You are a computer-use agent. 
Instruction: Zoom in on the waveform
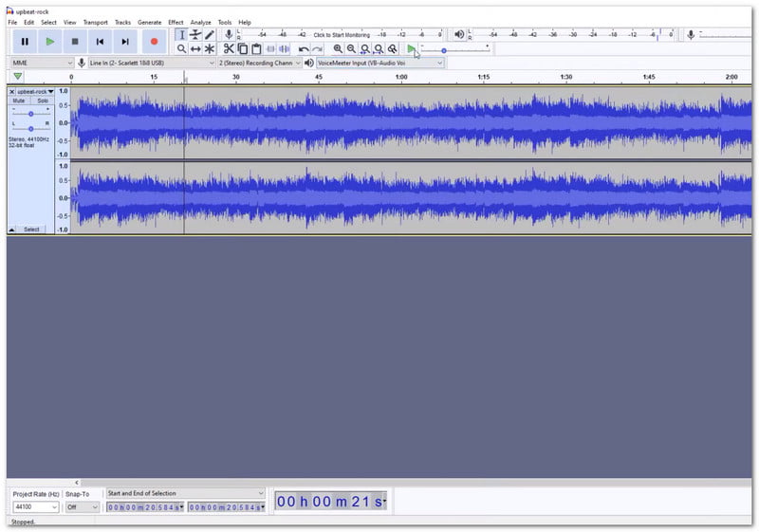pyautogui.click(x=338, y=49)
